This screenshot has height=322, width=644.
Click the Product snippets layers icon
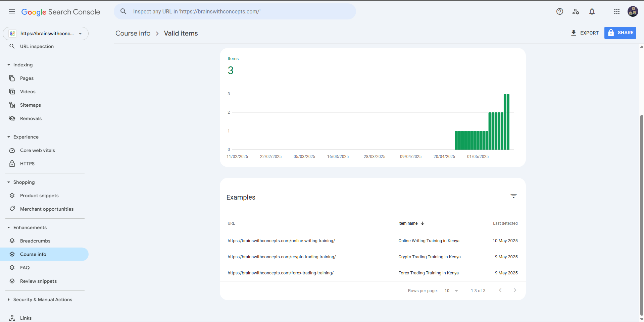pyautogui.click(x=12, y=196)
